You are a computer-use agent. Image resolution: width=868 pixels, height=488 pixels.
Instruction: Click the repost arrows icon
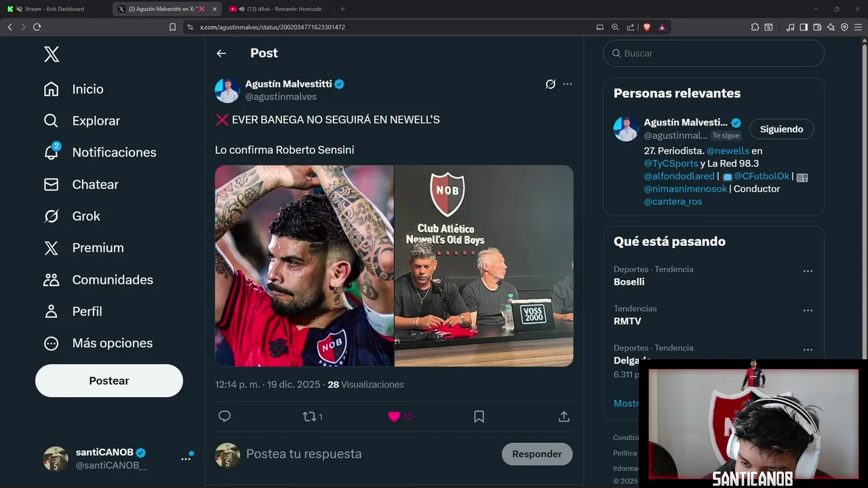pyautogui.click(x=309, y=416)
